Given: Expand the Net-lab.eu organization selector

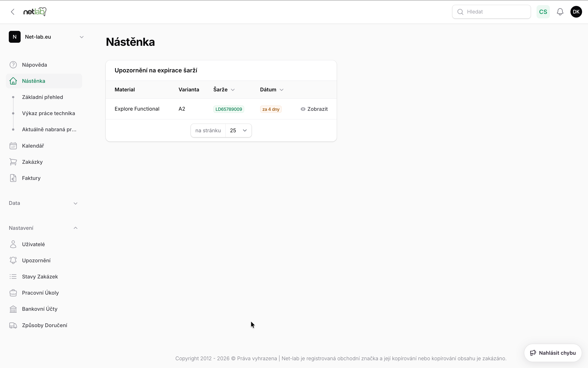Looking at the screenshot, I should (x=46, y=37).
